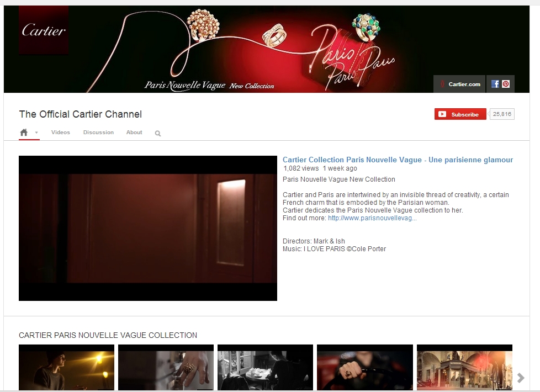This screenshot has height=392, width=540.
Task: Click the Paris Nouvelle Vague banner artwork
Action: coord(266,49)
